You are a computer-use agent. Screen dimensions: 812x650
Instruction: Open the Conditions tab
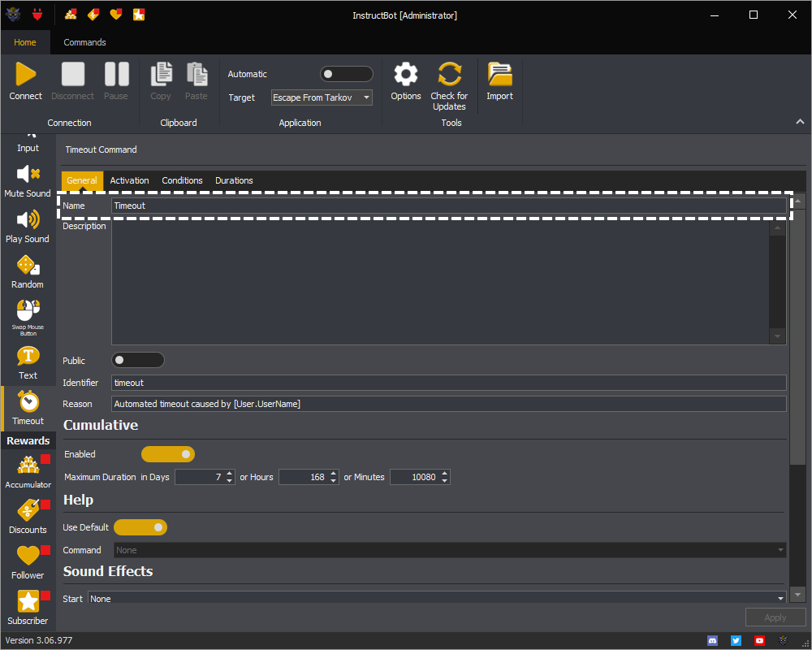tap(182, 181)
